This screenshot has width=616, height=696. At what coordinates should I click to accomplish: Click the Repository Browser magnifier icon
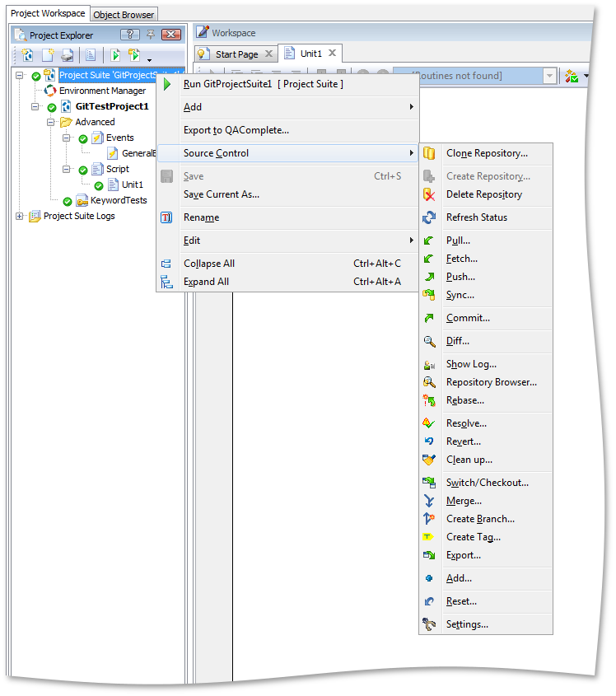(x=429, y=382)
